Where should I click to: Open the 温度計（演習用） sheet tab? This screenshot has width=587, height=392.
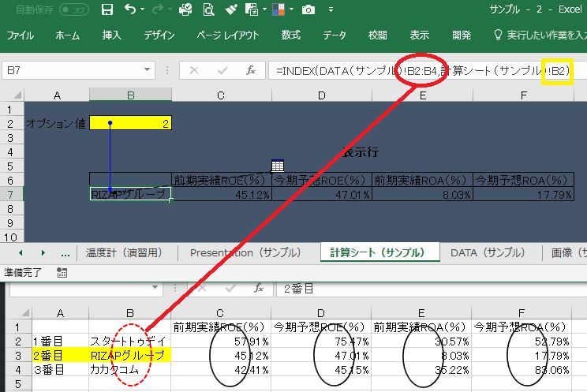(124, 253)
